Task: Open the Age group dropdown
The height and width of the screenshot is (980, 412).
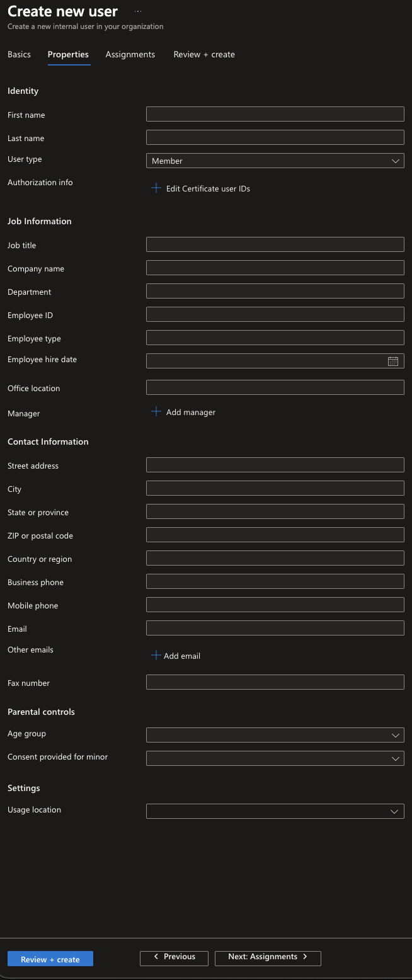Action: click(275, 735)
